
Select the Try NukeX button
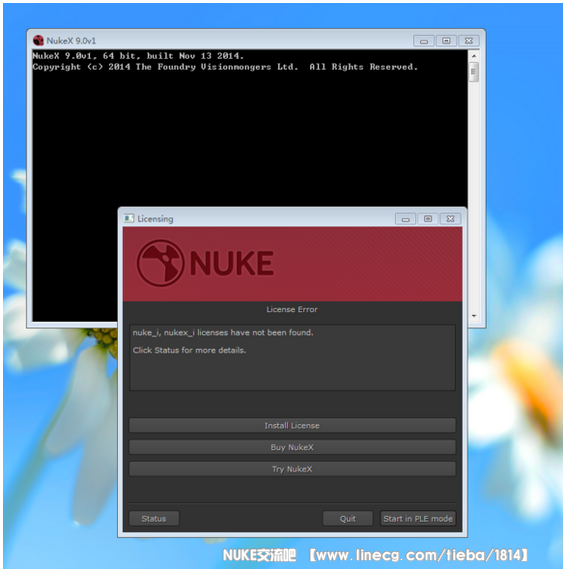pyautogui.click(x=292, y=469)
